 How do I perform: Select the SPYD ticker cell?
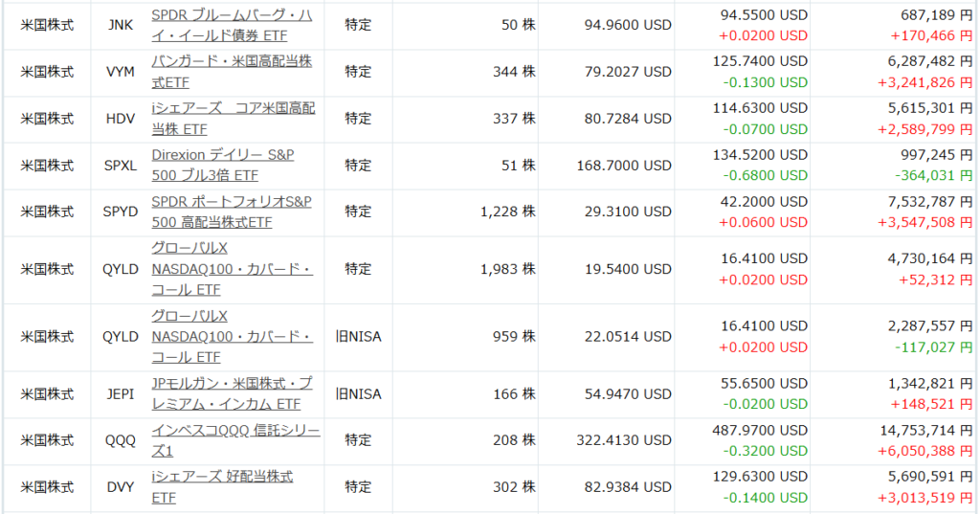coord(120,212)
